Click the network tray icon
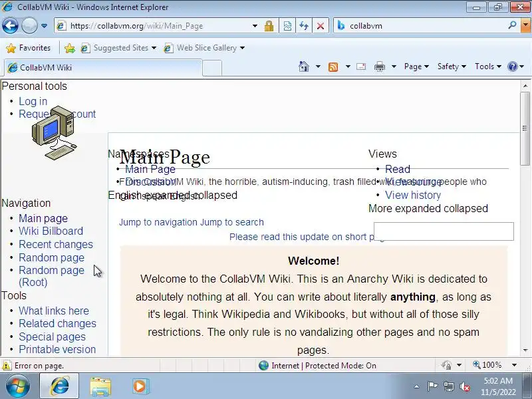Image resolution: width=532 pixels, height=399 pixels. point(449,386)
